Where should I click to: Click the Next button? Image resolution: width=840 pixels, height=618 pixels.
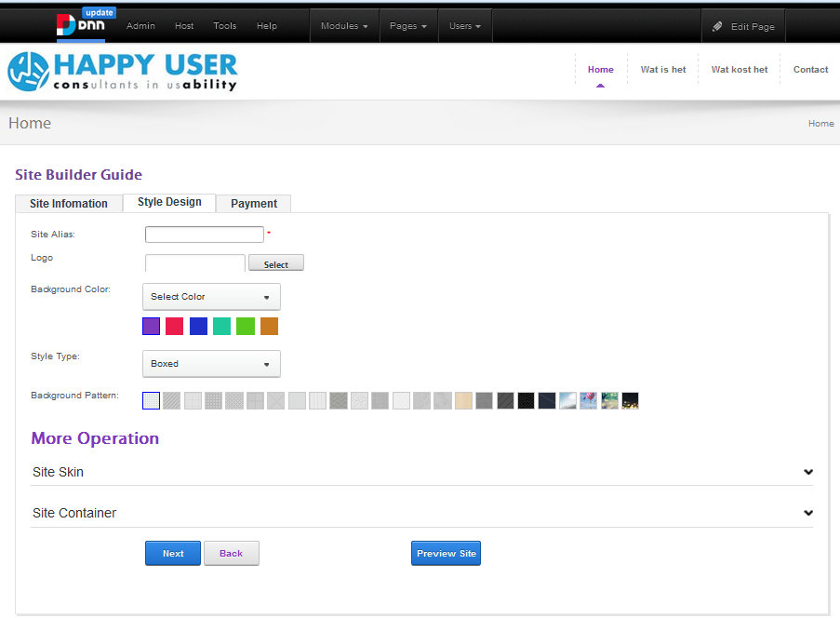[x=173, y=554]
